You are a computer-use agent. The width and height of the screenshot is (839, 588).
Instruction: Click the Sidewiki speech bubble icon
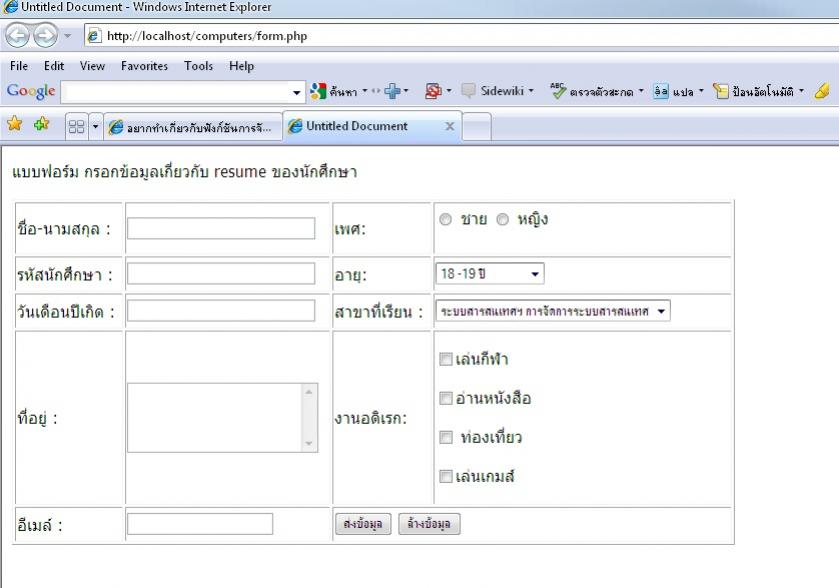468,91
